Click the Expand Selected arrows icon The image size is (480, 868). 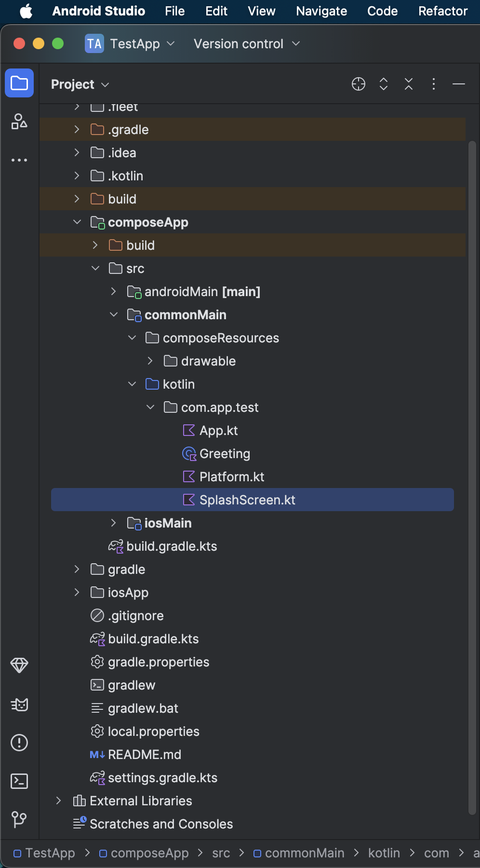pyautogui.click(x=384, y=84)
